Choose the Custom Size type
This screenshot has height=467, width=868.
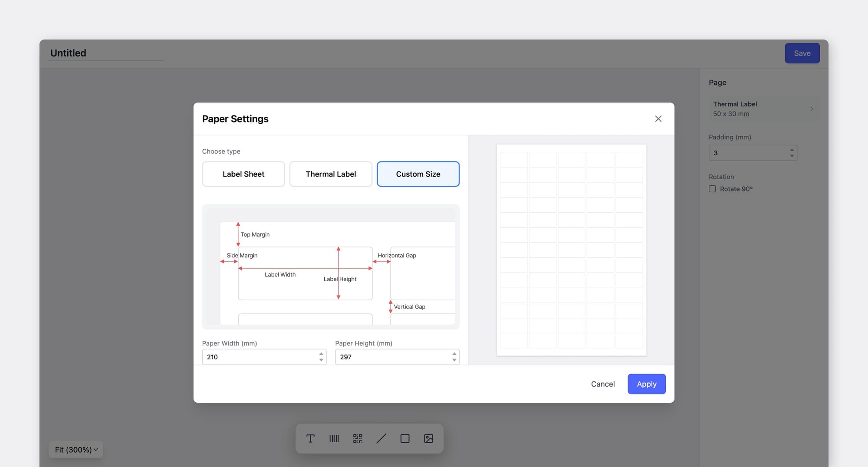418,174
